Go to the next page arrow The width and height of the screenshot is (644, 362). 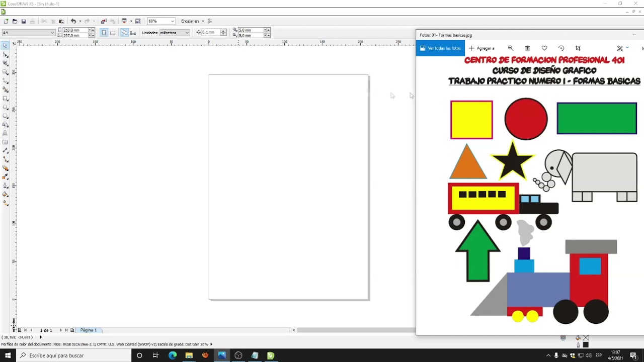tap(61, 330)
